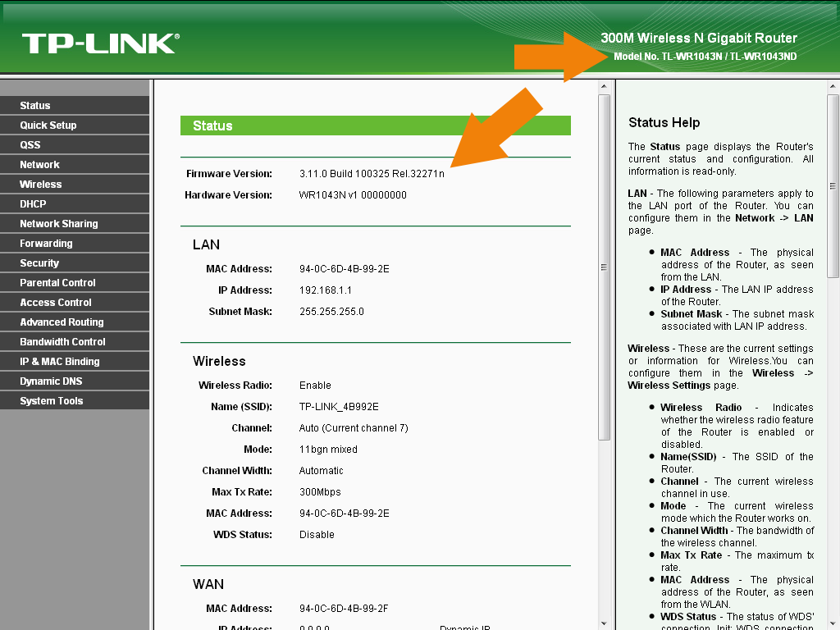
Task: Click hardware version value WR1043N v1 00000000
Action: click(x=353, y=195)
